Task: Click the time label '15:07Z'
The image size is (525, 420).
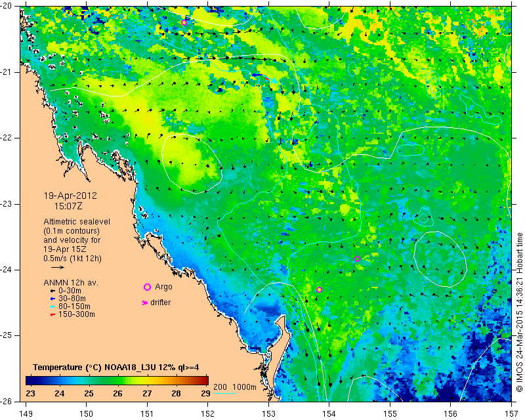Action: tap(68, 206)
